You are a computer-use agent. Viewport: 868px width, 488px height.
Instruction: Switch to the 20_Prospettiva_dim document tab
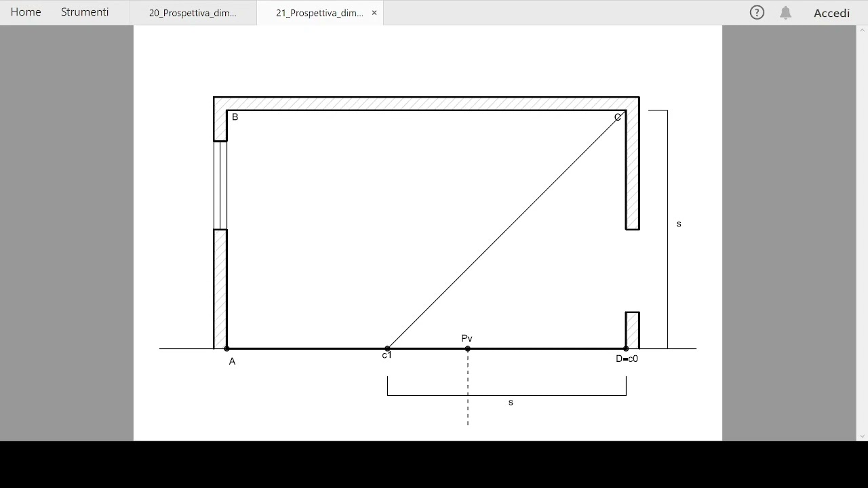pyautogui.click(x=193, y=13)
